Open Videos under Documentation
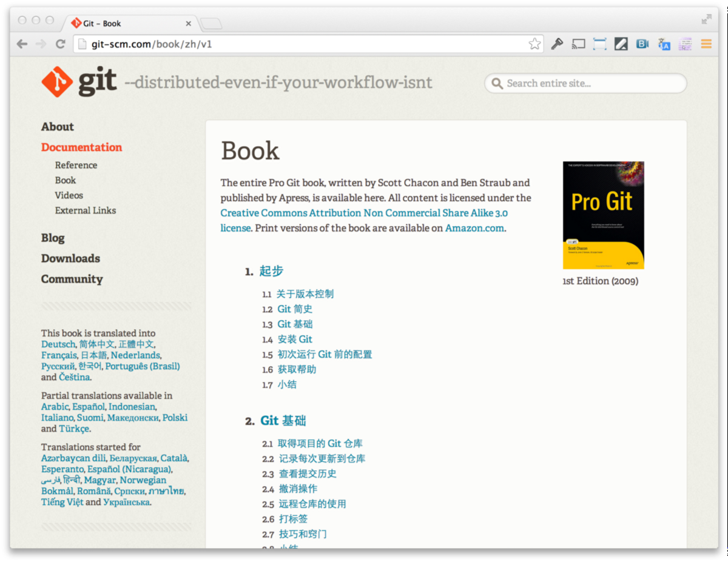This screenshot has width=728, height=562. (x=69, y=195)
